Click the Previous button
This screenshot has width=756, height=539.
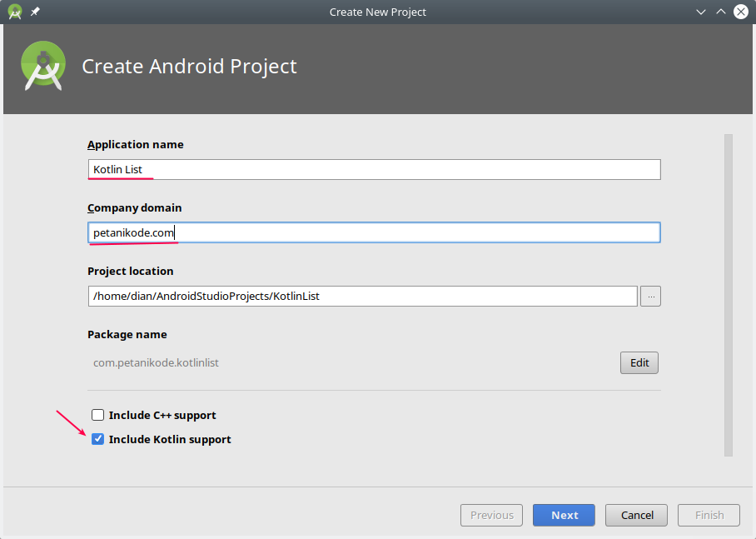click(x=491, y=515)
